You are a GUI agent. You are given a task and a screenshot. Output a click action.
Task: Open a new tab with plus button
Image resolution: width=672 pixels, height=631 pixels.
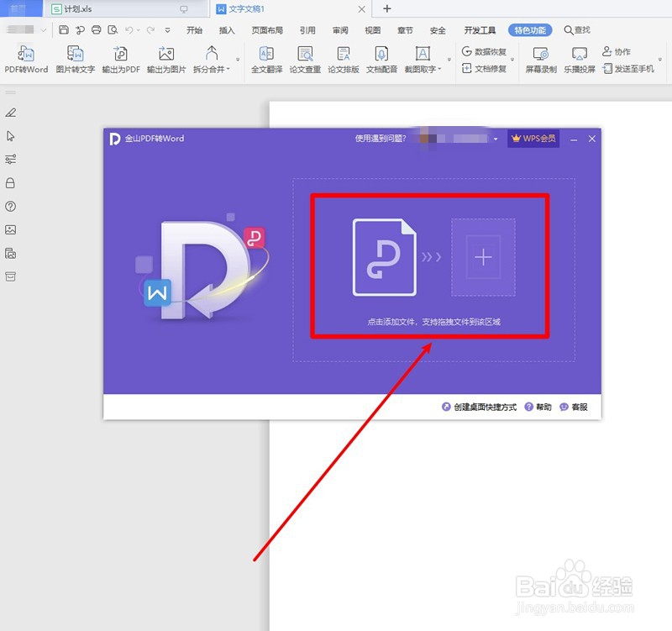(x=386, y=8)
